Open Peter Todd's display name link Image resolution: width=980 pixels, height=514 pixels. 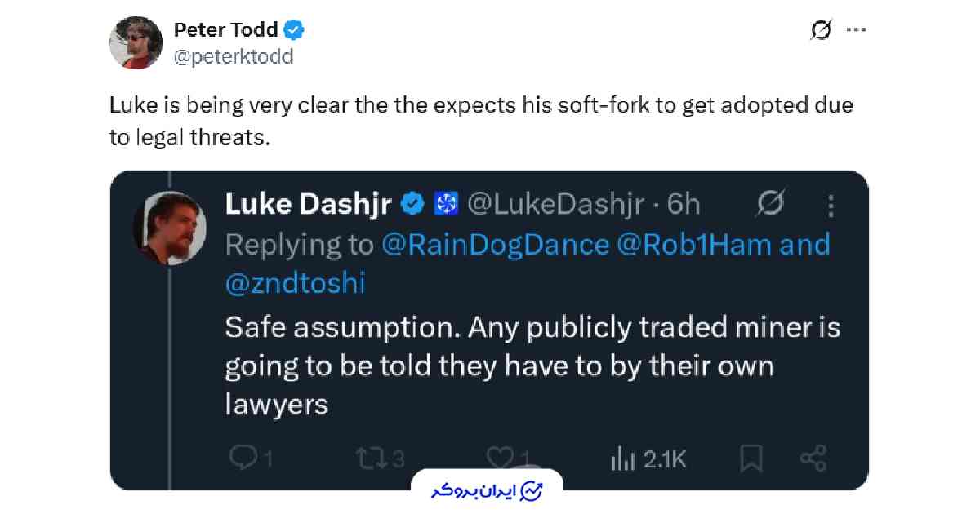pyautogui.click(x=225, y=30)
